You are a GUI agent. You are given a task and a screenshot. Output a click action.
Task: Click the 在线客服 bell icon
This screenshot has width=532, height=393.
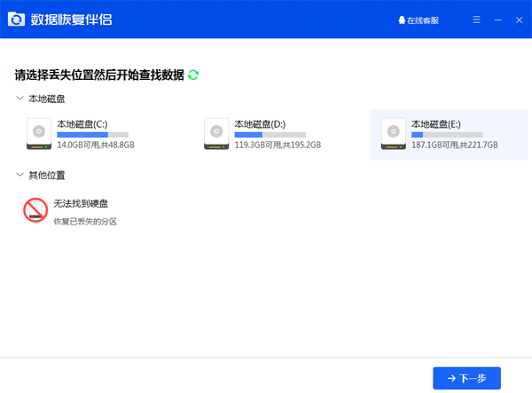point(402,20)
